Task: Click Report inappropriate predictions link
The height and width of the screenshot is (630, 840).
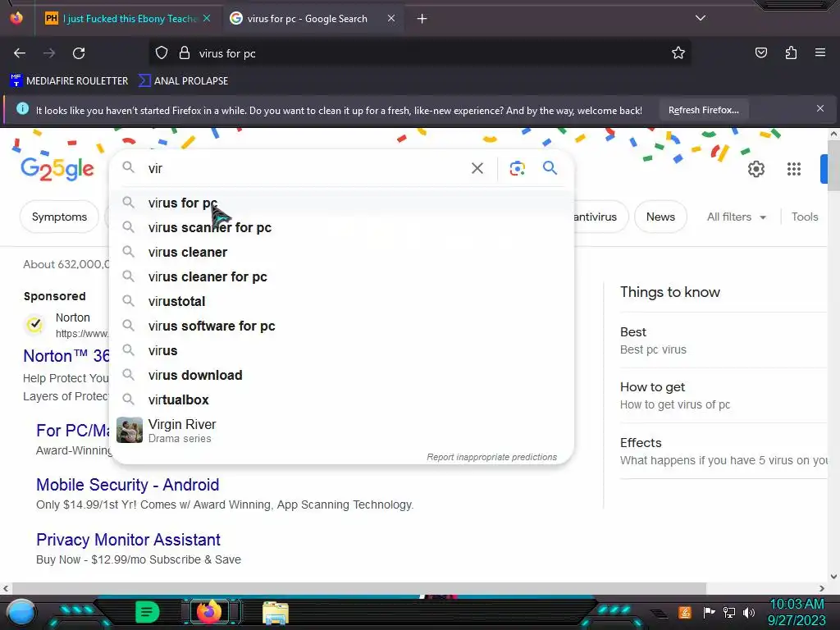Action: [492, 457]
